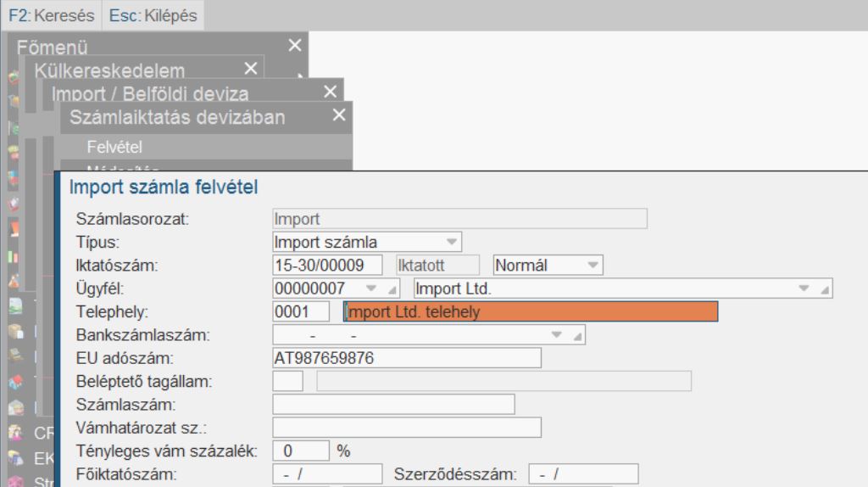Click the lookup triangle beside Import Ltd. name

click(x=824, y=290)
